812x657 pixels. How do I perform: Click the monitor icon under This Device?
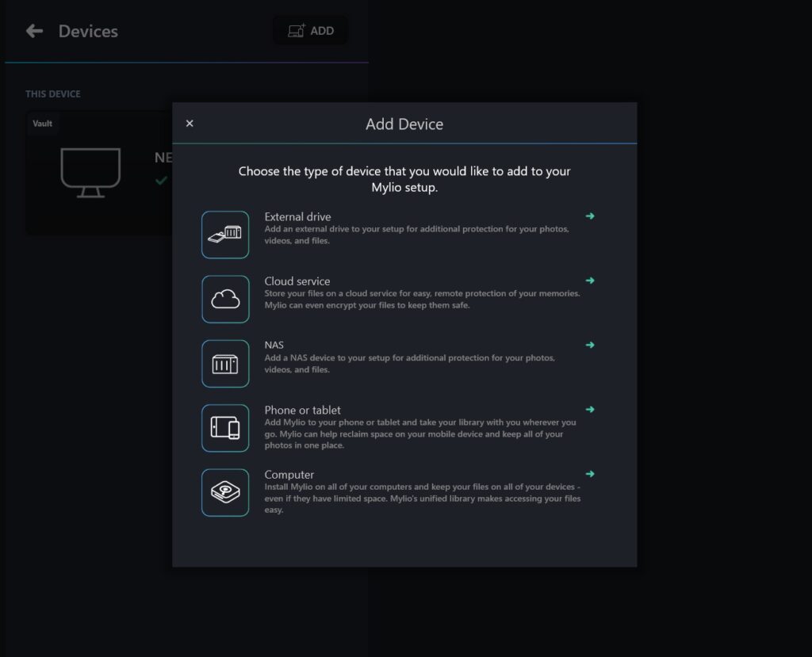[x=90, y=172]
